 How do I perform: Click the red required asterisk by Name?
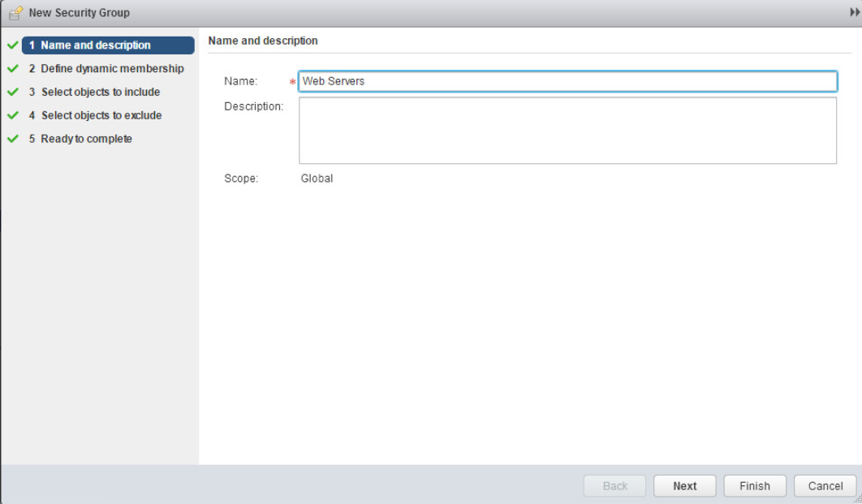click(x=292, y=83)
